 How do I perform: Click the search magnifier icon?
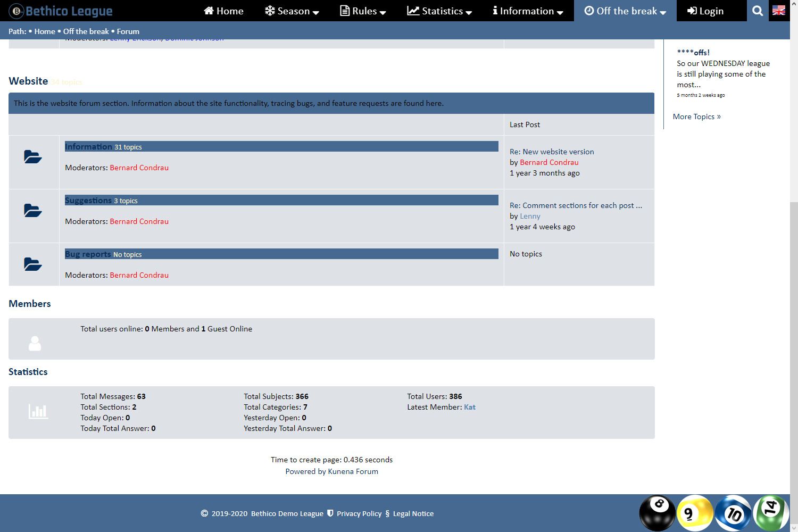[x=758, y=11]
